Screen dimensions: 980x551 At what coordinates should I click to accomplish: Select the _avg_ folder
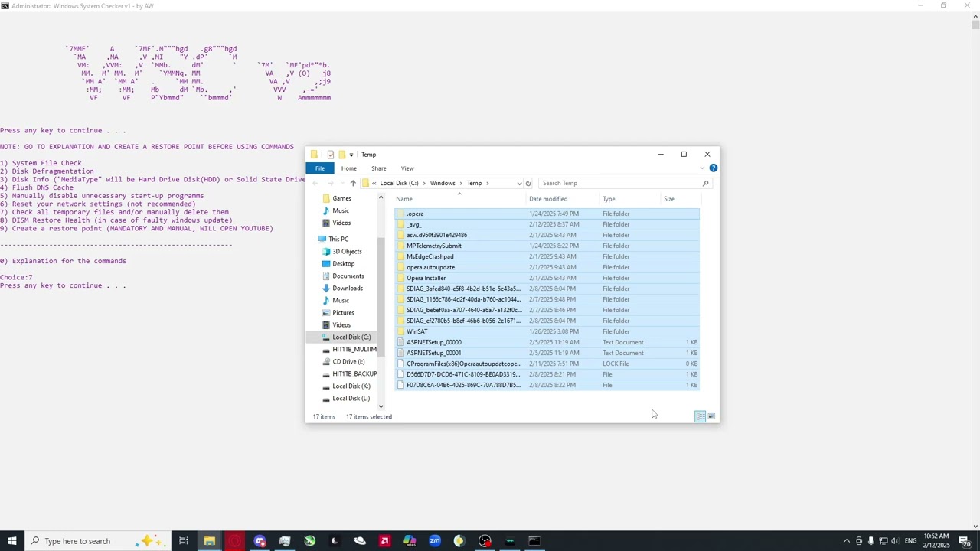click(x=414, y=224)
